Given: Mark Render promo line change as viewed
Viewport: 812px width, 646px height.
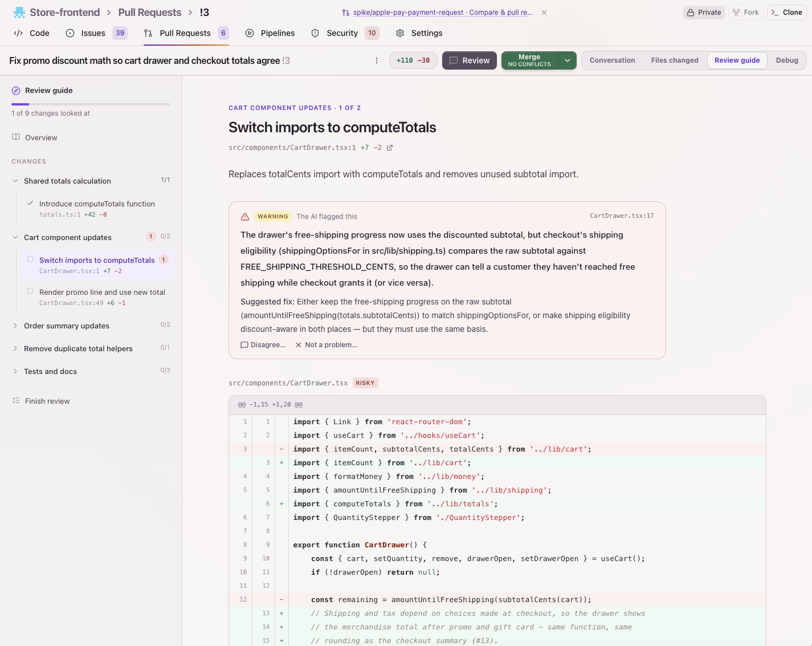Looking at the screenshot, I should [30, 291].
